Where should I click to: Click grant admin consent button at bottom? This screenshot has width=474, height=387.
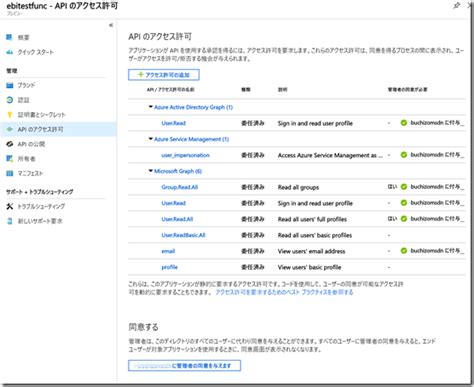[x=184, y=365]
